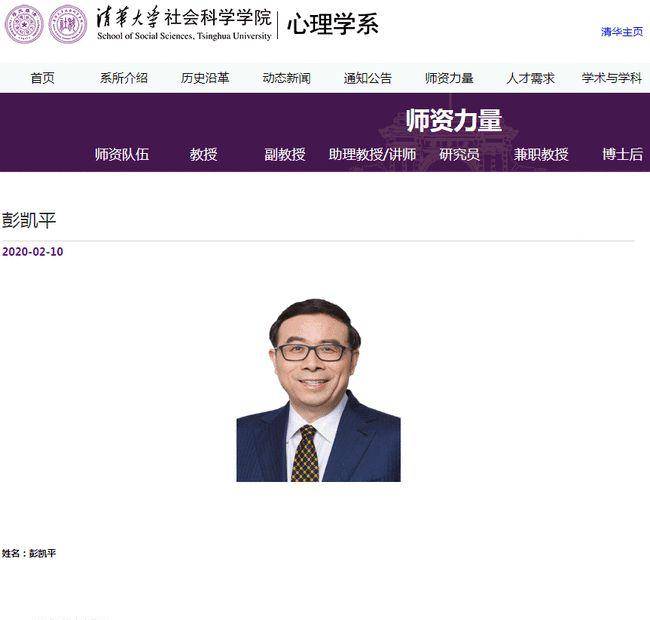650x620 pixels.
Task: Open the 研究员 tab
Action: click(459, 154)
